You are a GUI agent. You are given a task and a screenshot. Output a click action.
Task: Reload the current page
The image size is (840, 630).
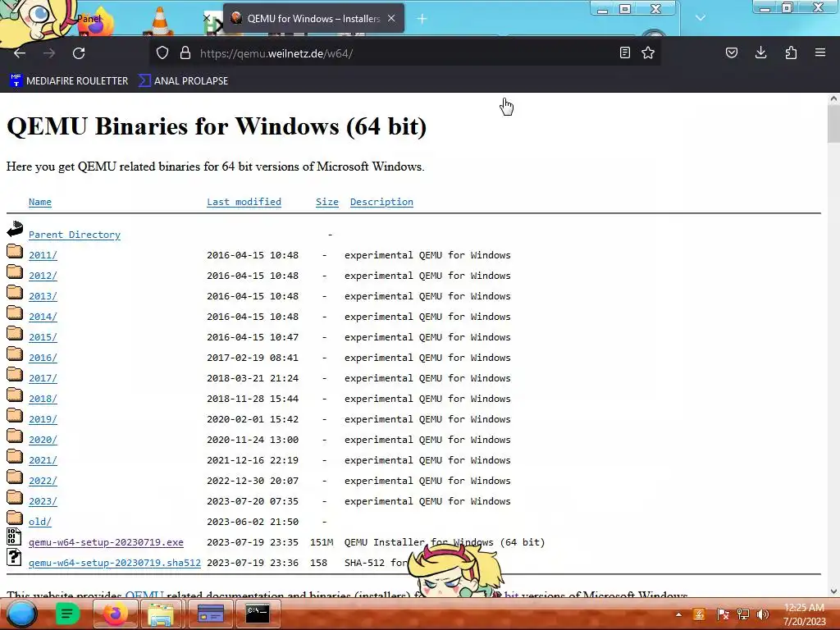click(79, 53)
